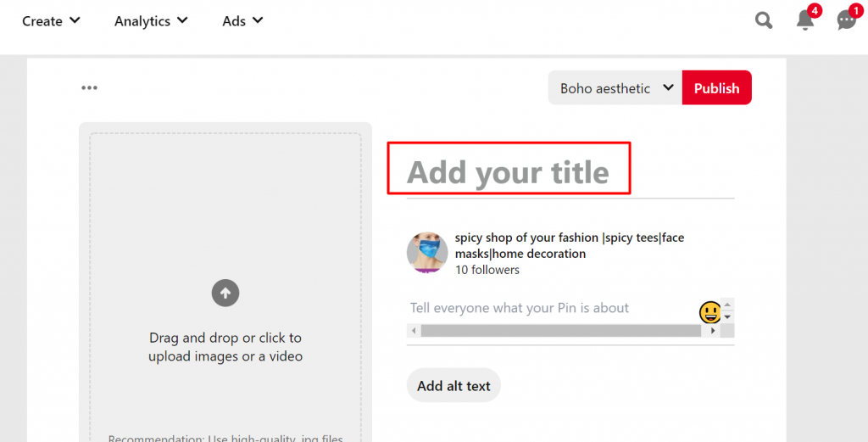
Task: Click the description scrollbar right arrow
Action: [713, 331]
